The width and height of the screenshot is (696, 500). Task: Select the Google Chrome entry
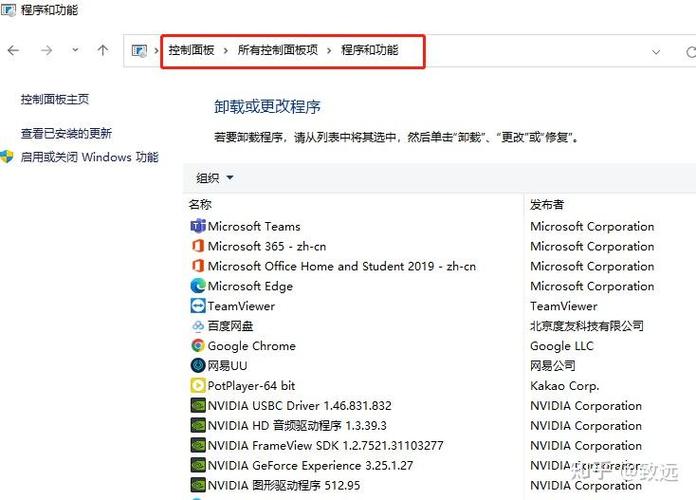(x=252, y=346)
